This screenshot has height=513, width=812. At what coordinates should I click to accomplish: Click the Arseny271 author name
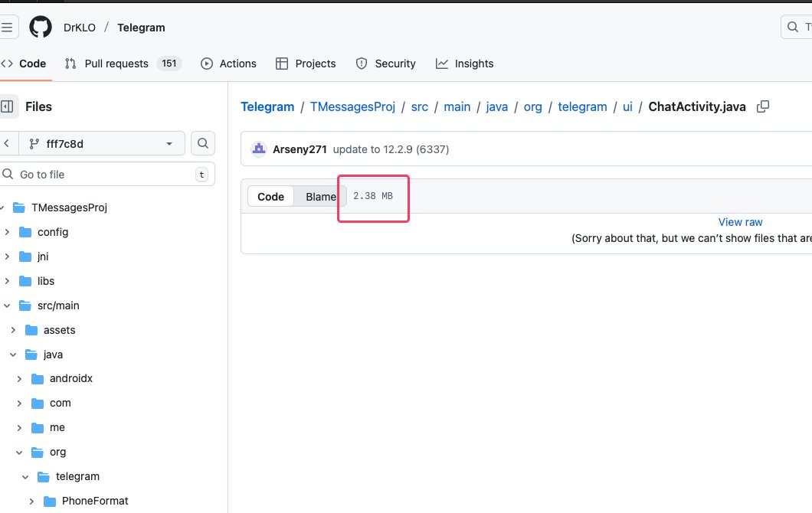(x=300, y=149)
